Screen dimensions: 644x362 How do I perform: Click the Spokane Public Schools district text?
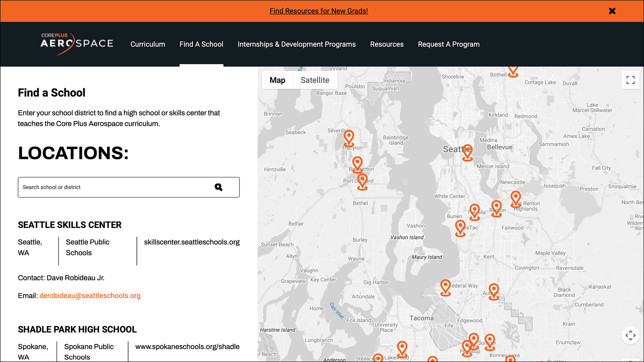click(89, 352)
